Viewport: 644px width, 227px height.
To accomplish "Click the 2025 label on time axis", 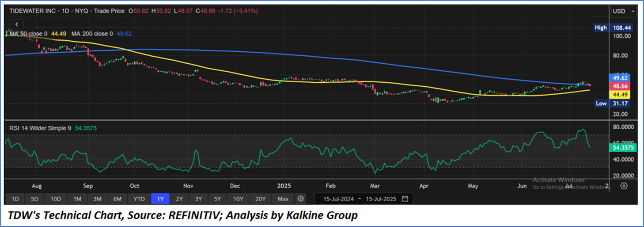I will [x=283, y=186].
